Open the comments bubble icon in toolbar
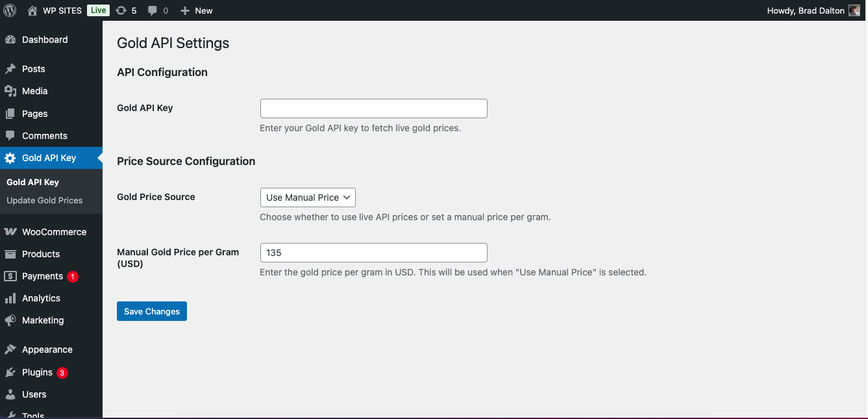 153,10
